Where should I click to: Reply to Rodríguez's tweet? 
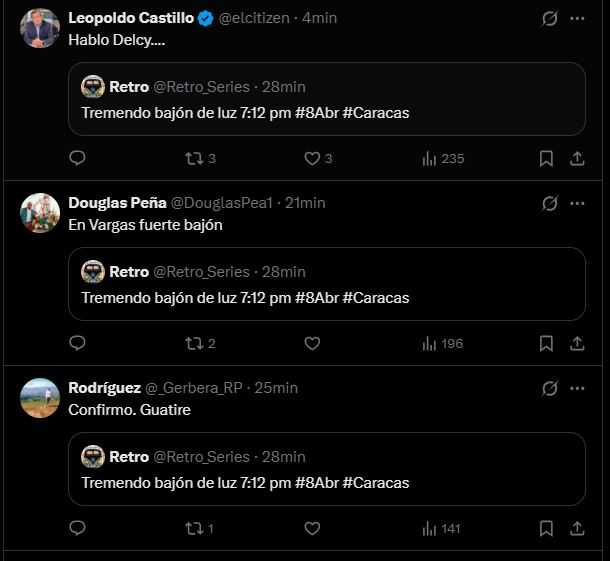(x=78, y=528)
